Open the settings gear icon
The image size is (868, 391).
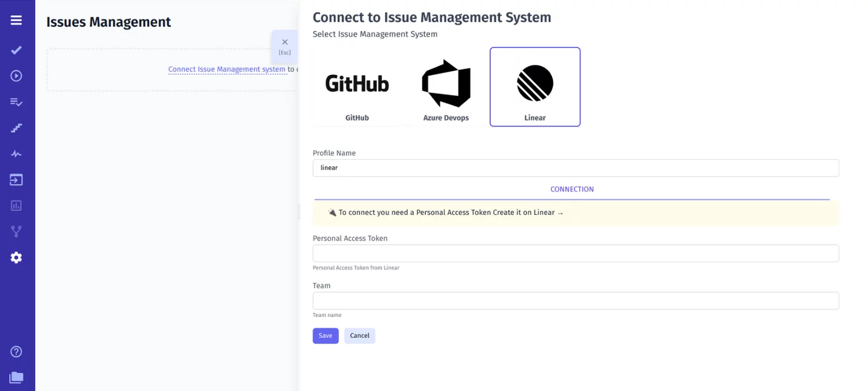pos(16,257)
